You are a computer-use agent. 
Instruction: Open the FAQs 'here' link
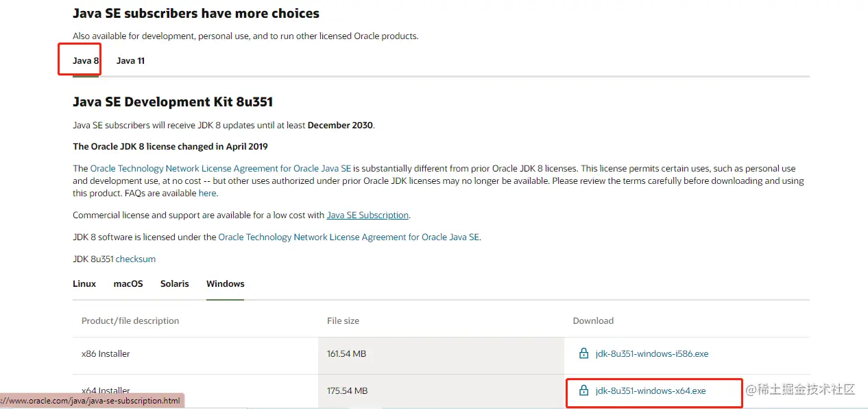click(207, 194)
